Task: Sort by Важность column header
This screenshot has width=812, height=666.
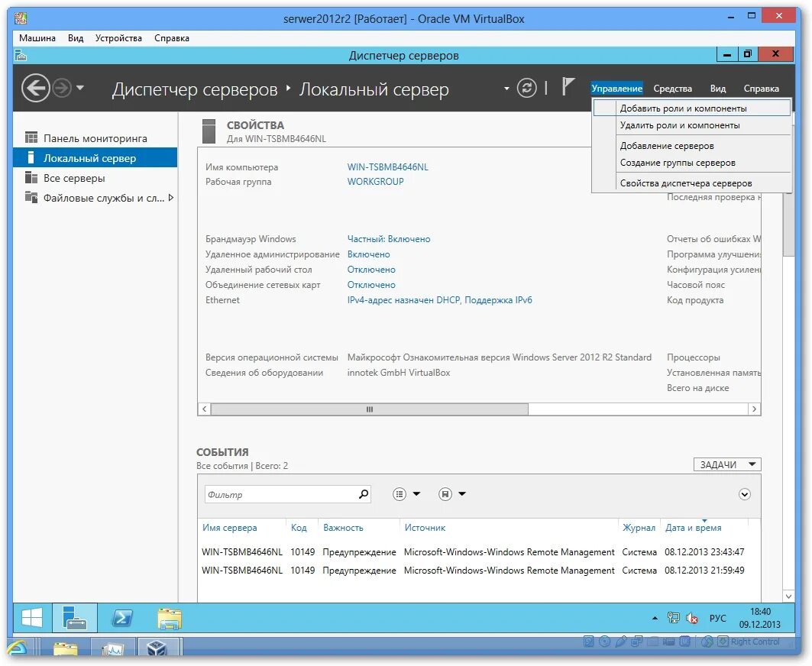Action: tap(343, 528)
